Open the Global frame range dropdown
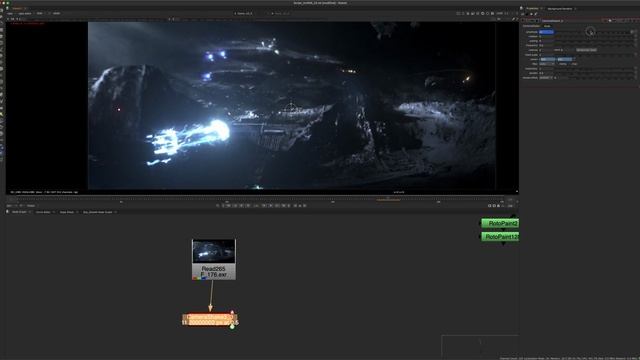 pyautogui.click(x=31, y=206)
